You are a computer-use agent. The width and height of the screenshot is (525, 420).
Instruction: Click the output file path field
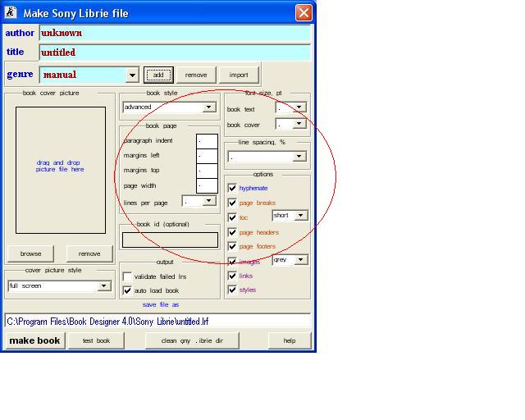158,322
